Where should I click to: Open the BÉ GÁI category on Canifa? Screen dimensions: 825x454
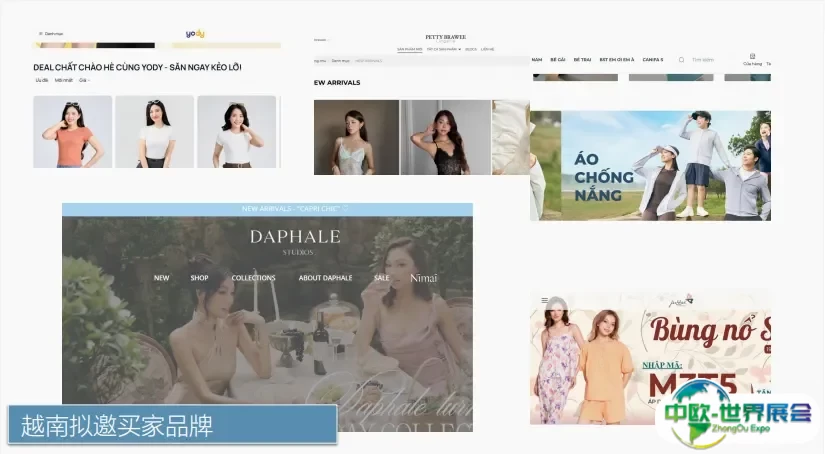point(558,60)
